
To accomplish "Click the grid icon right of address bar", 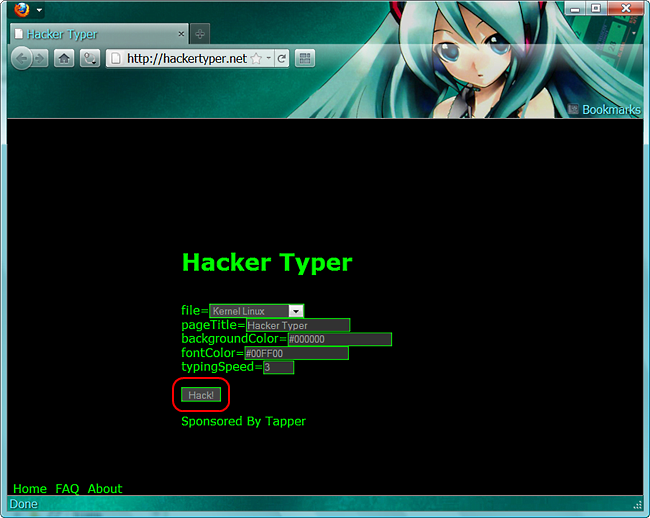I will (305, 58).
